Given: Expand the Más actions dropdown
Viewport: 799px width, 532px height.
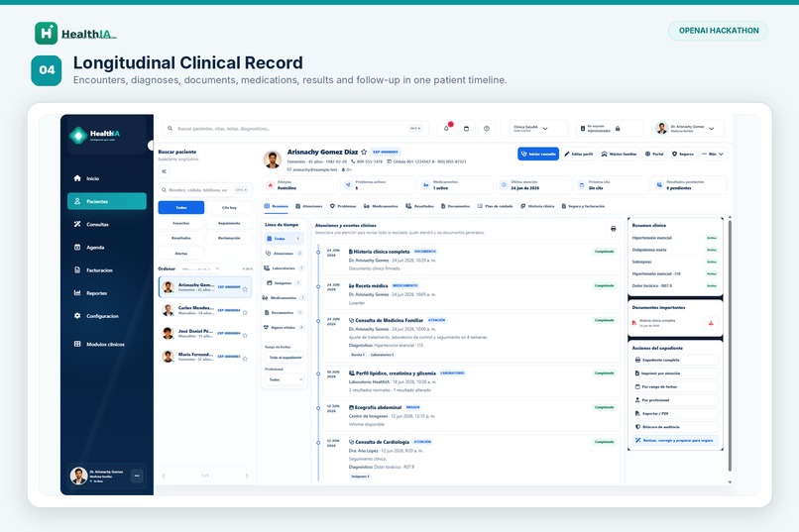Looking at the screenshot, I should [713, 154].
